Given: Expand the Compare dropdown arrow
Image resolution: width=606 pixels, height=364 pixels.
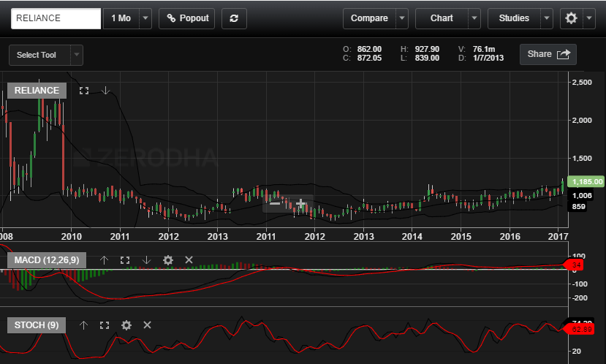Looking at the screenshot, I should point(402,18).
